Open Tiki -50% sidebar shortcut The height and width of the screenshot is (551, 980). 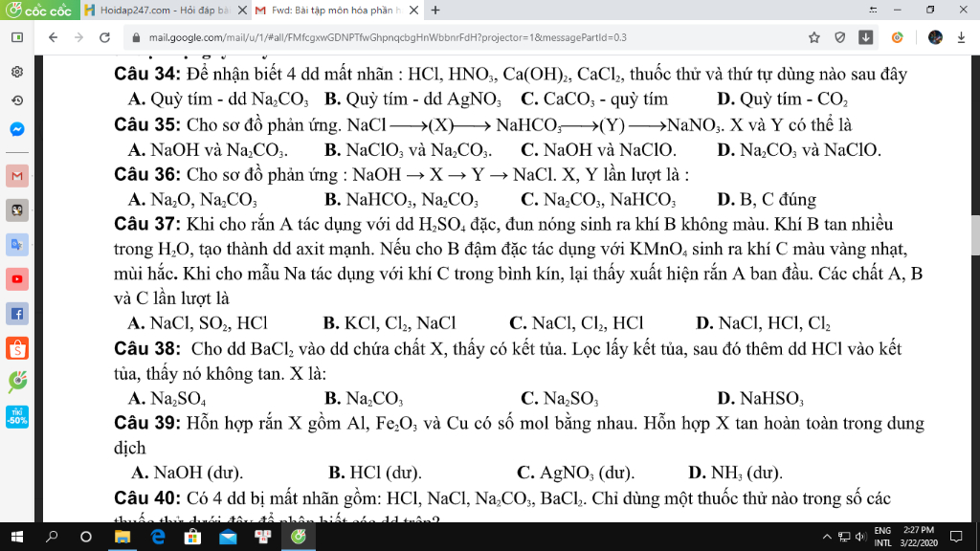click(17, 417)
